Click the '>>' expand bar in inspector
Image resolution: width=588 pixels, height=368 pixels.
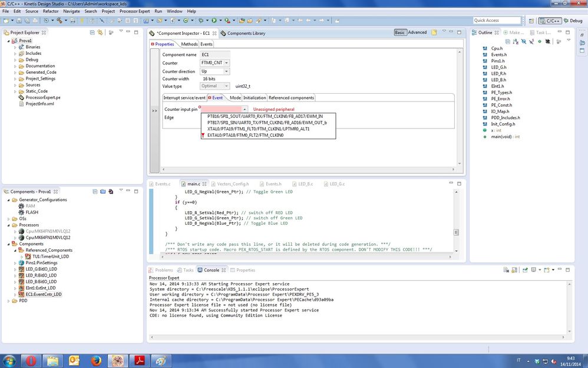pos(154,110)
